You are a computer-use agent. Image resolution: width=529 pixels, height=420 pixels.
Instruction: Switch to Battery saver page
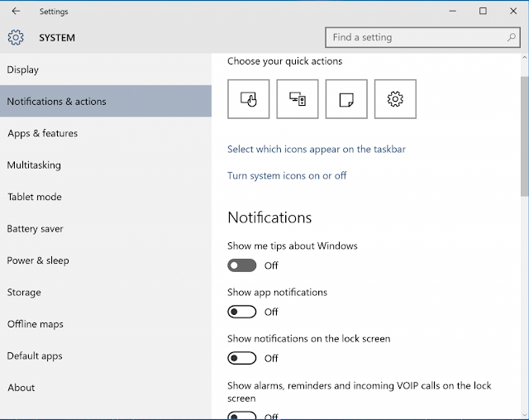point(35,229)
